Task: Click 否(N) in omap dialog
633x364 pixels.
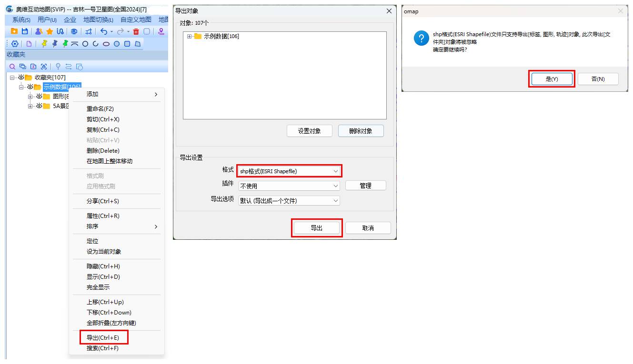Action: pyautogui.click(x=598, y=79)
